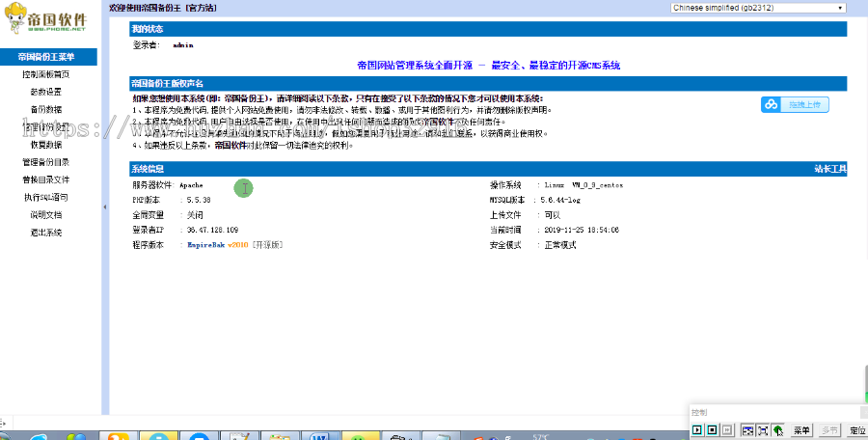The width and height of the screenshot is (868, 440).
Task: Go to 控制面板首页
Action: 46,74
